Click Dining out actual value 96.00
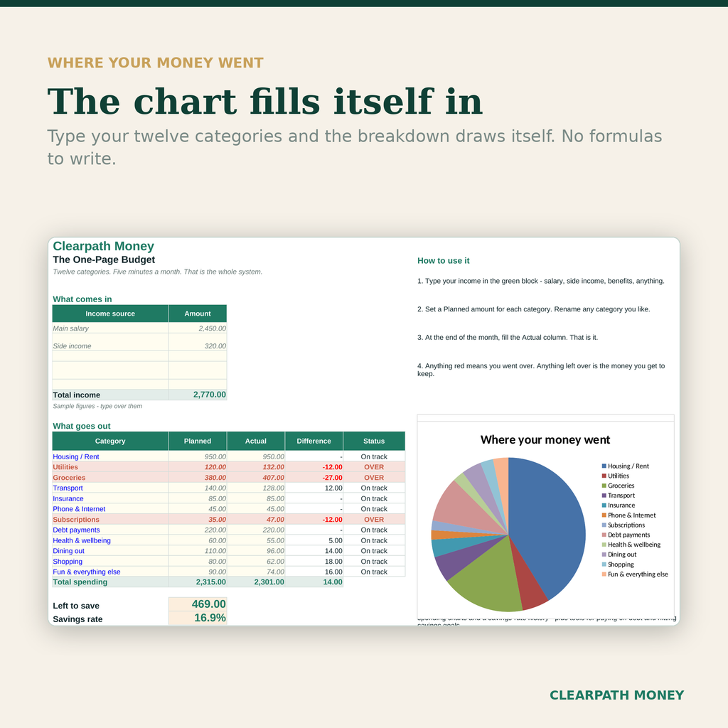 pyautogui.click(x=256, y=551)
